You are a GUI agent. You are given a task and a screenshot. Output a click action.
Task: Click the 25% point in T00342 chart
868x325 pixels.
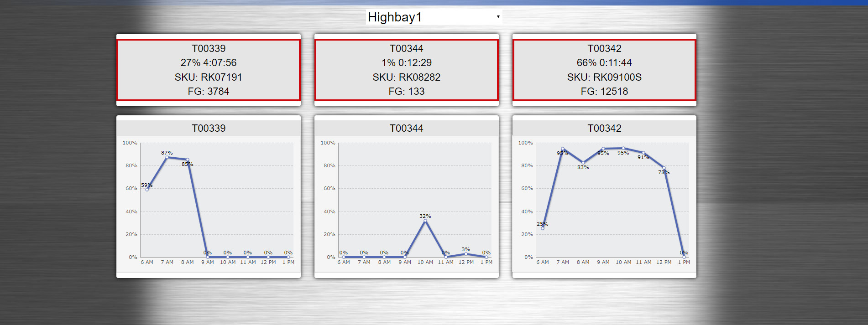point(543,228)
